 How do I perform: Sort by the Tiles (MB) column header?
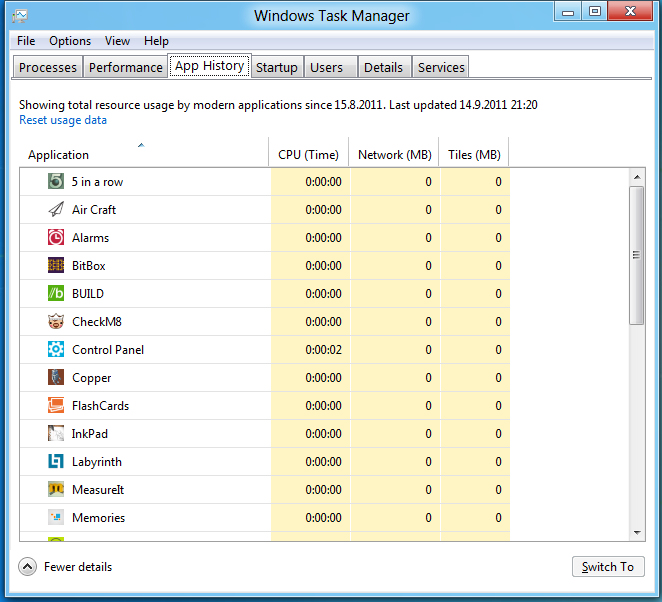pos(474,152)
